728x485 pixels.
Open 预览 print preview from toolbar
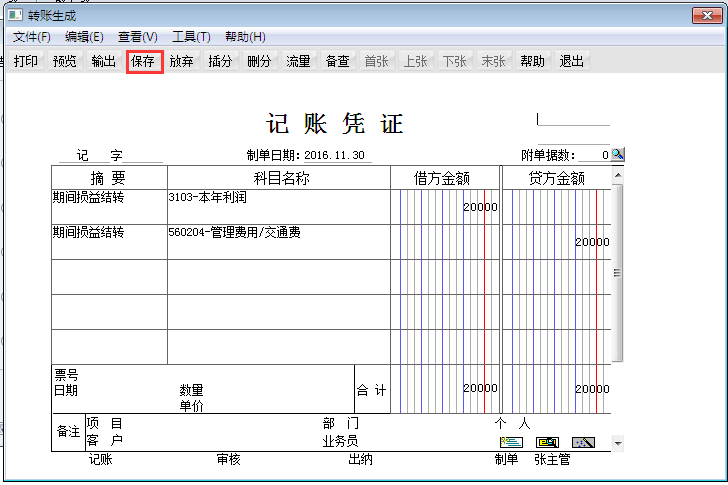tap(65, 61)
